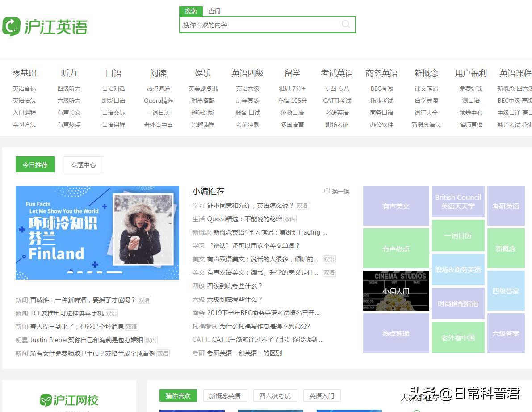The image size is (532, 412).
Task: Switch to the 专题中心 tab
Action: (x=83, y=164)
